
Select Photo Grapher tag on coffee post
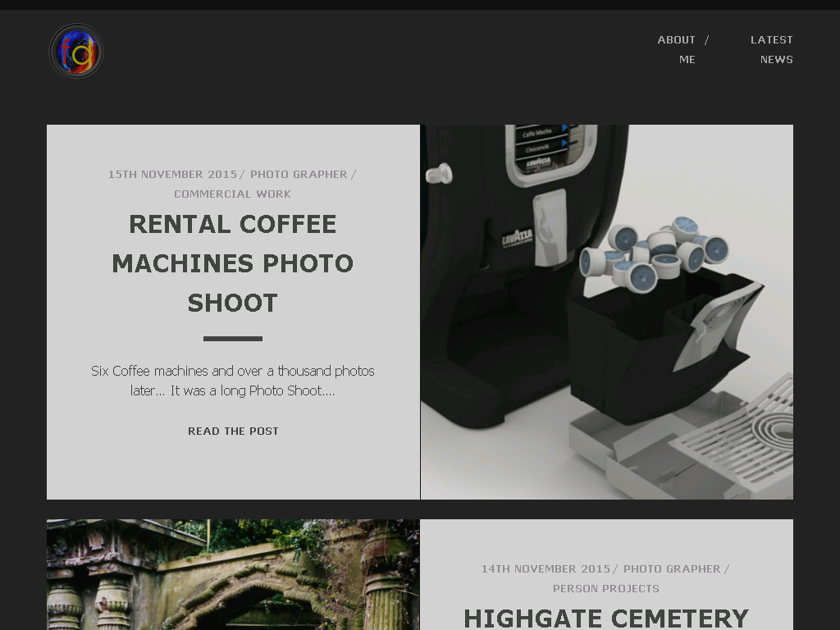click(299, 175)
